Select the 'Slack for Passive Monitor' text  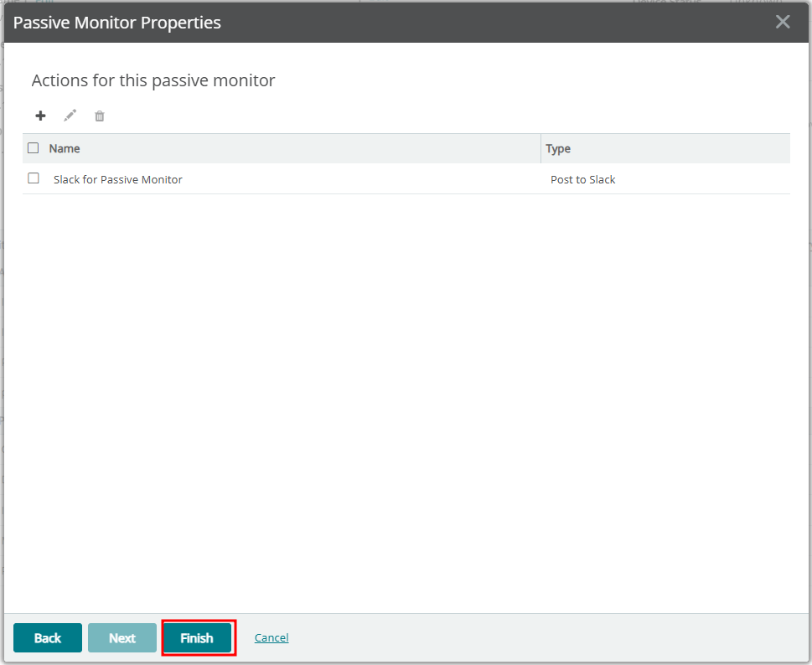[118, 179]
